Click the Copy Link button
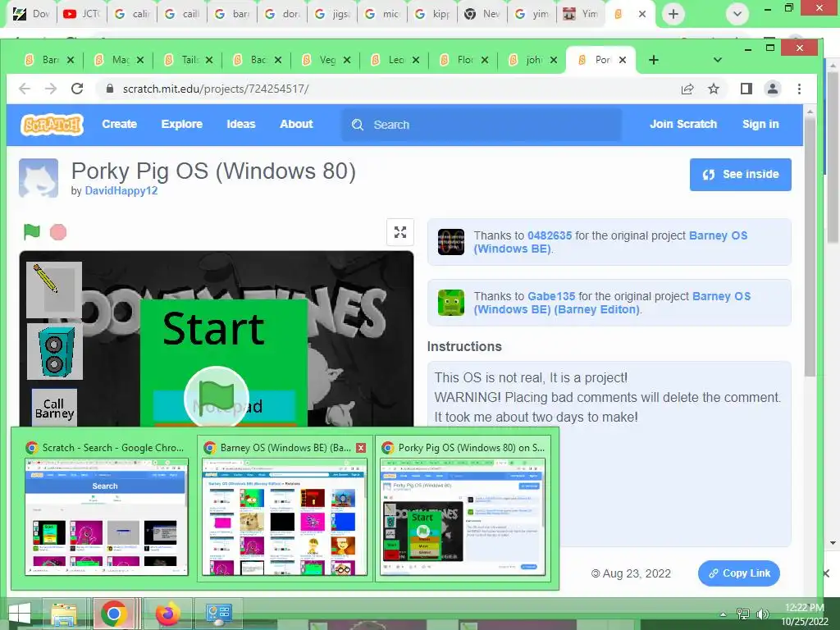The height and width of the screenshot is (630, 840). click(739, 573)
